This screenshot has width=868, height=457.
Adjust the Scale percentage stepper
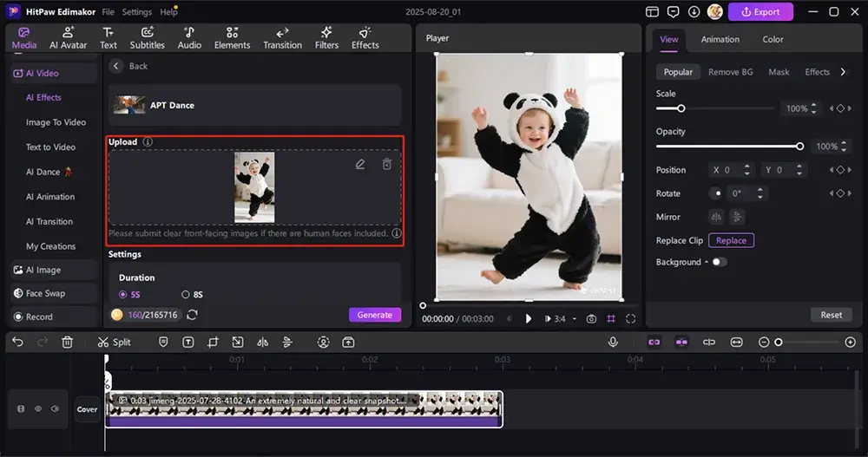click(x=814, y=108)
